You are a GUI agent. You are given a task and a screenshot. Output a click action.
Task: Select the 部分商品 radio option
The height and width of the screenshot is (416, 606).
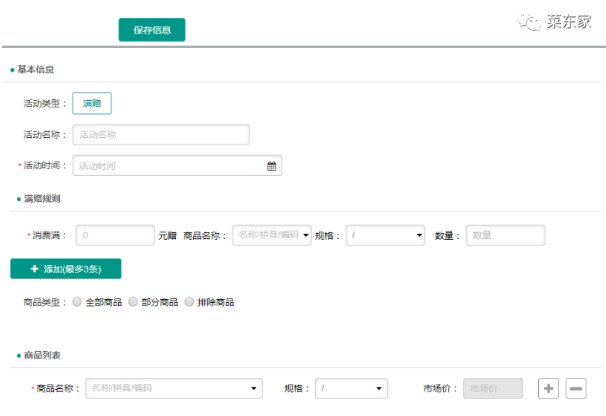click(133, 301)
